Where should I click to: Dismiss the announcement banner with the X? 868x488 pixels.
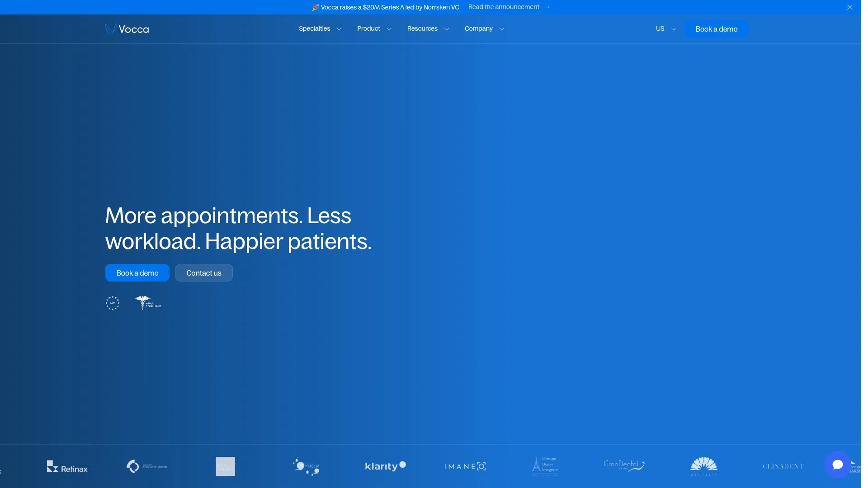850,7
